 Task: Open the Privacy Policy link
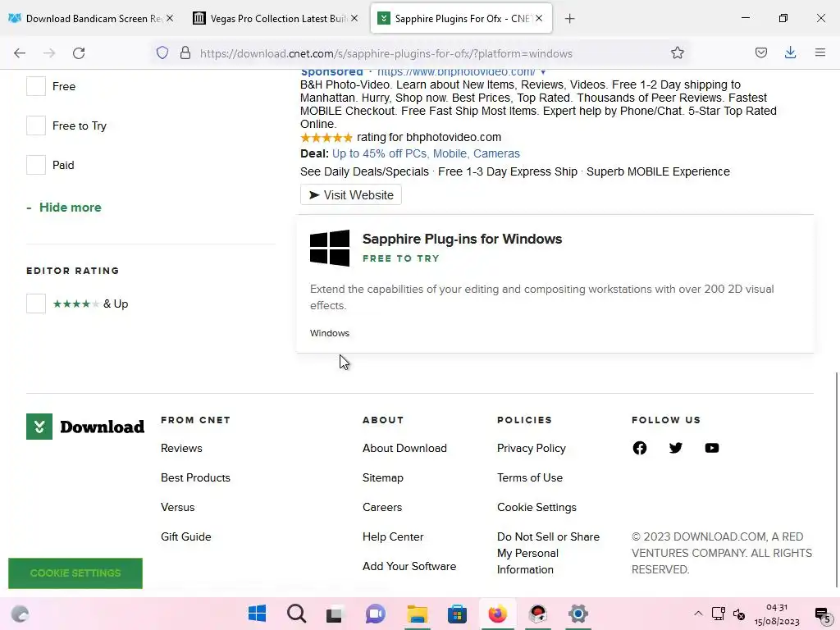point(532,449)
